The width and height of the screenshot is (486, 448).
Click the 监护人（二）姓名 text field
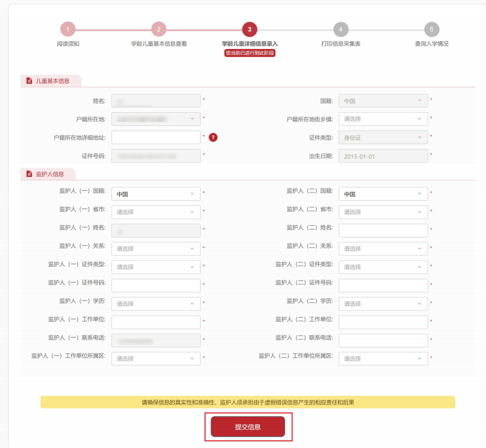point(383,230)
